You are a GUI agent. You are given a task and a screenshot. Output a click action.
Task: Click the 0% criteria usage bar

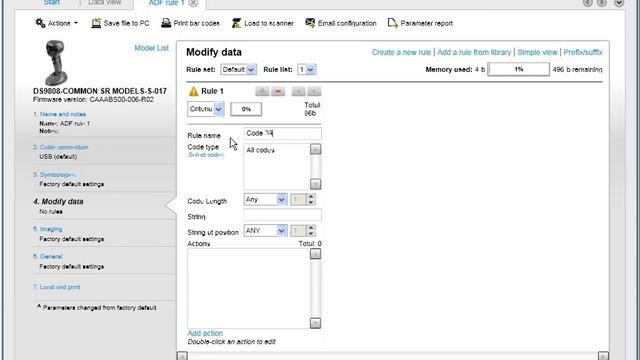[246, 109]
